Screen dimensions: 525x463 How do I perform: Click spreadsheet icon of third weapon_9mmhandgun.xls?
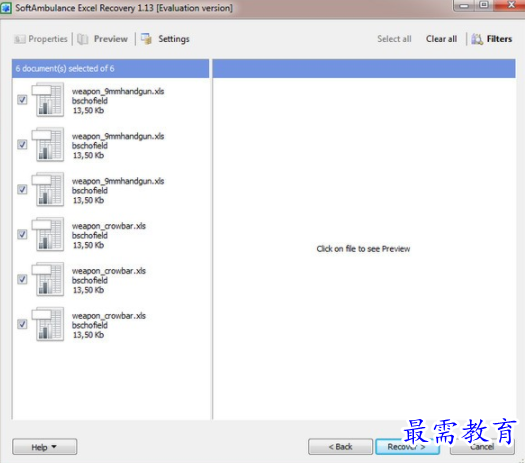click(x=48, y=189)
